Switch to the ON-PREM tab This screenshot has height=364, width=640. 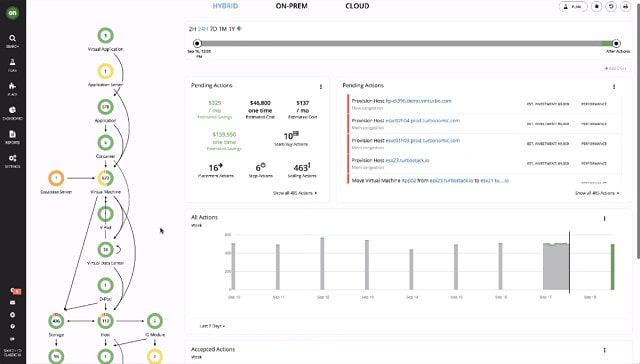pos(291,6)
